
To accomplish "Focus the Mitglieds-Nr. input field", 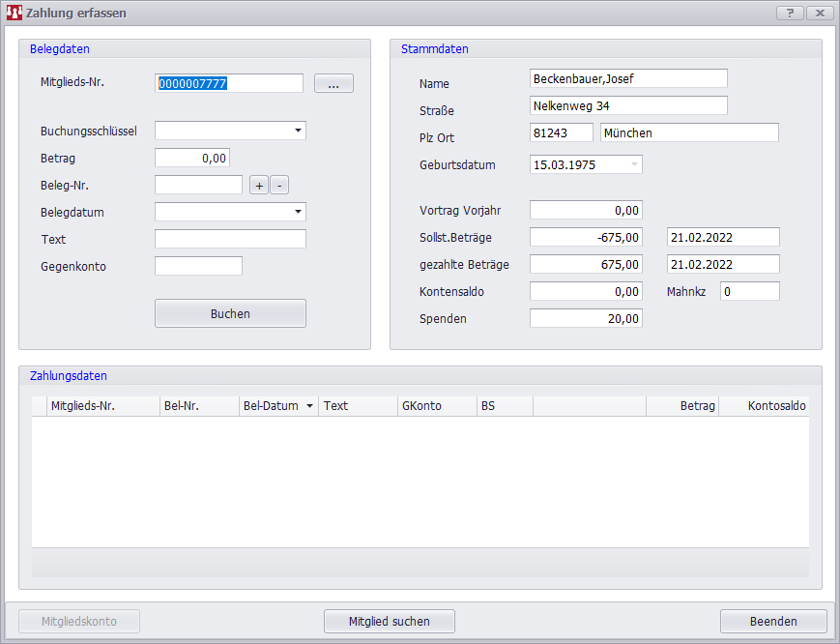I will (x=229, y=84).
